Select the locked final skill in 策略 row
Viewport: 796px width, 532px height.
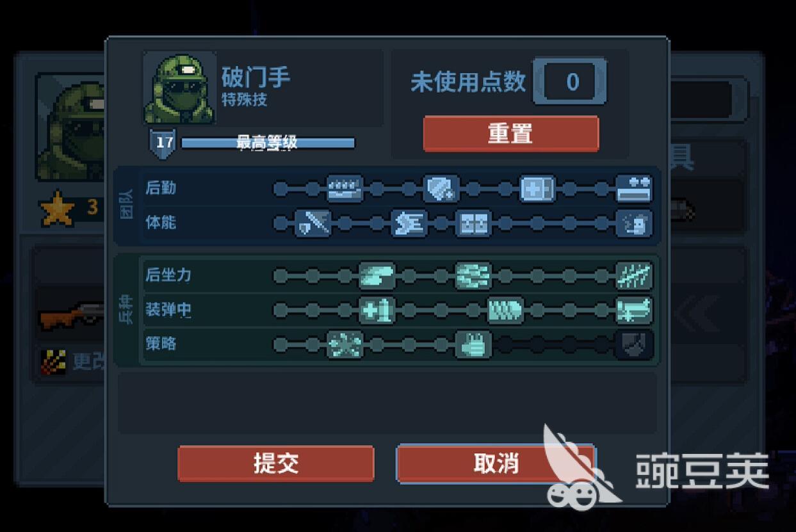[x=634, y=345]
